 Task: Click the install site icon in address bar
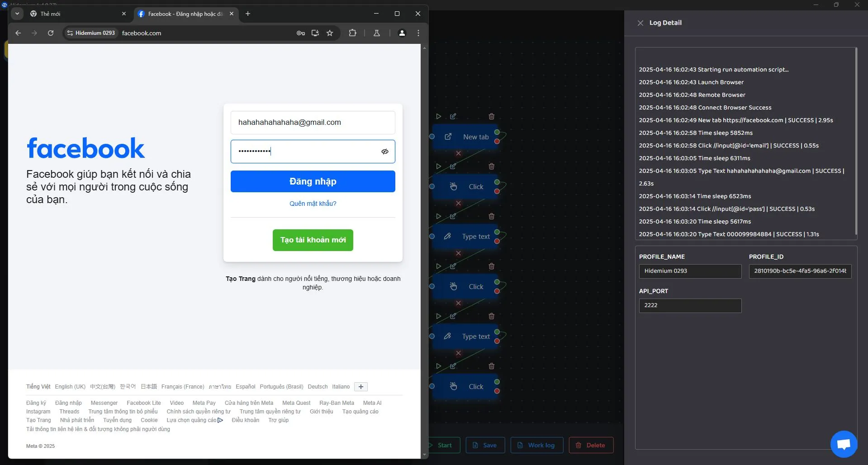click(315, 33)
